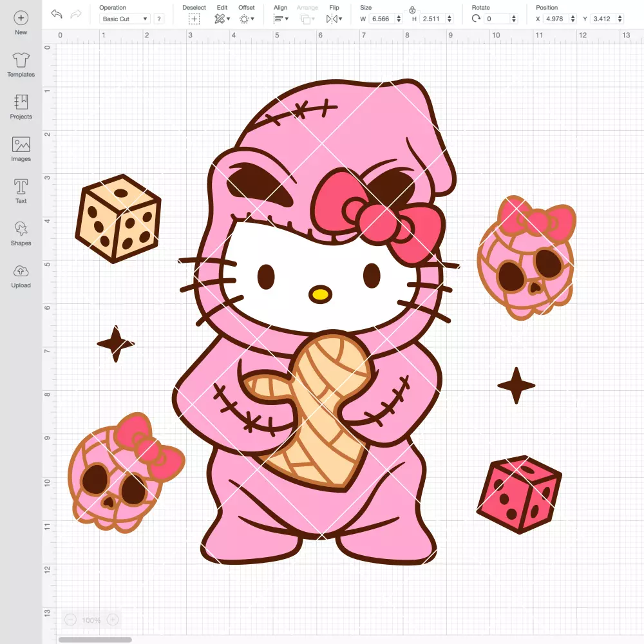Click the zoom in plus button

pyautogui.click(x=113, y=620)
